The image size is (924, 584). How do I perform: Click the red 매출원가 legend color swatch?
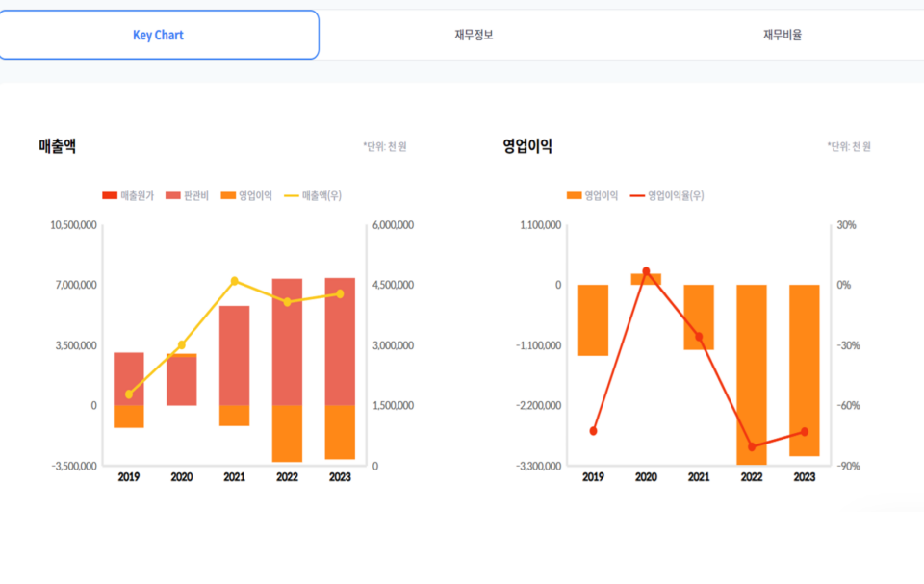coord(110,195)
